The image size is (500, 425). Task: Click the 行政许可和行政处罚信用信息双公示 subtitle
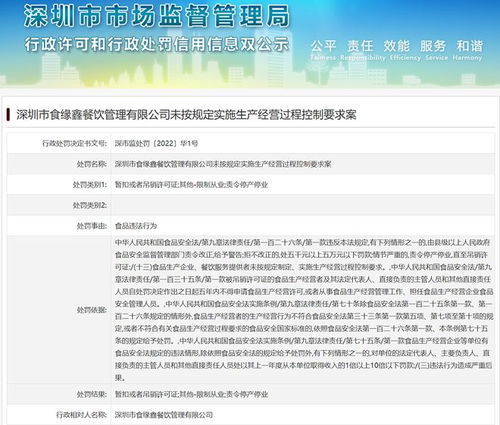point(157,45)
